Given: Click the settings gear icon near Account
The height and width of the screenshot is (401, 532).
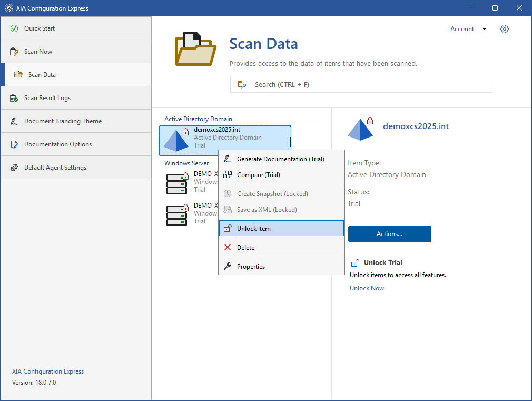Looking at the screenshot, I should point(504,29).
